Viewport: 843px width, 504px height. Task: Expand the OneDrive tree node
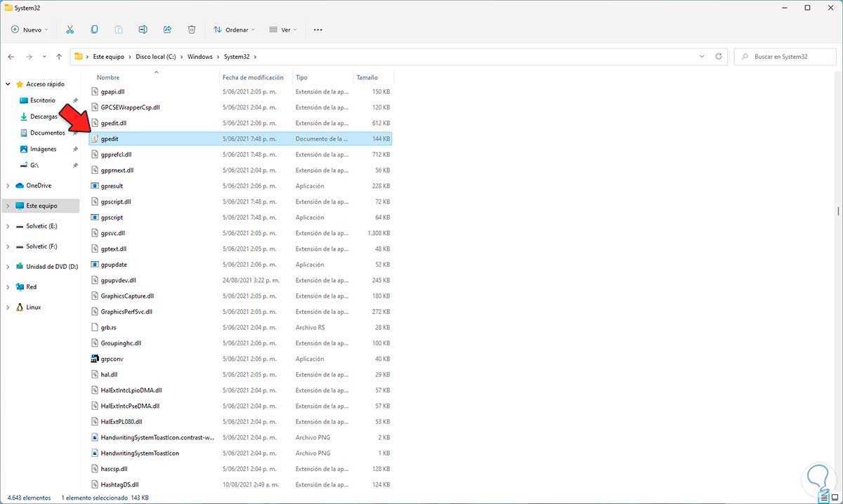[x=8, y=185]
